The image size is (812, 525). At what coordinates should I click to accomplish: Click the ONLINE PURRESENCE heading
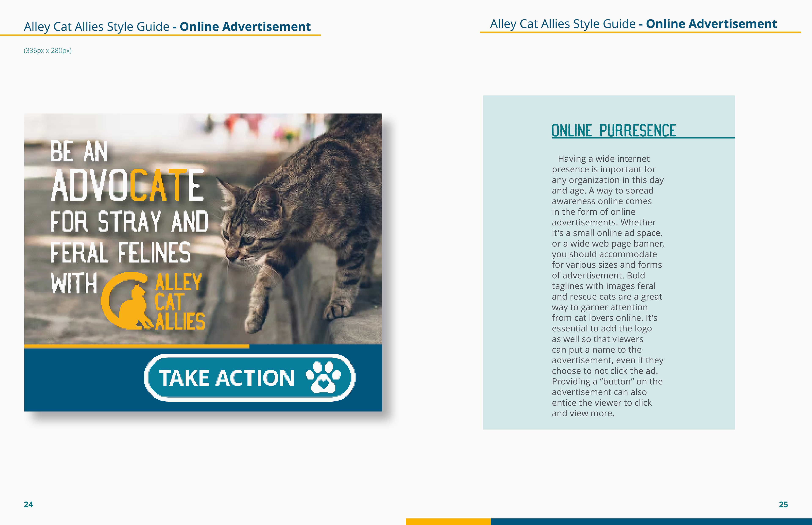(x=613, y=131)
